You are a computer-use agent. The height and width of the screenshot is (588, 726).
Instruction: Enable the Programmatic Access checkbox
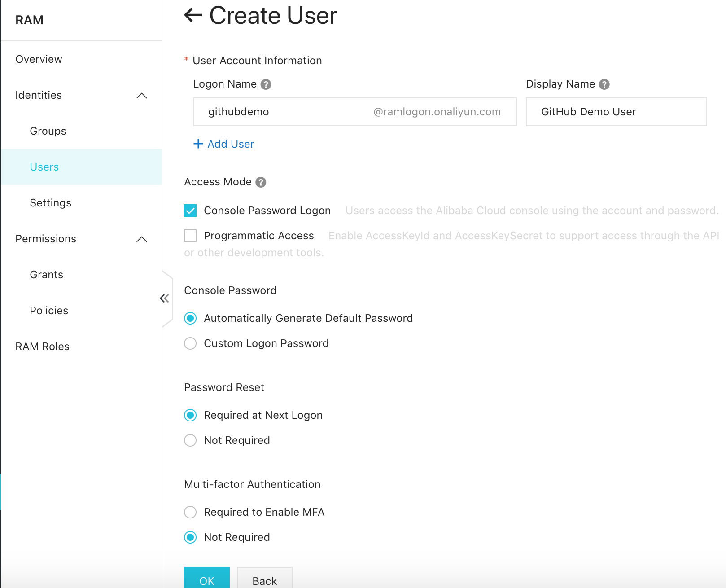[x=190, y=236]
